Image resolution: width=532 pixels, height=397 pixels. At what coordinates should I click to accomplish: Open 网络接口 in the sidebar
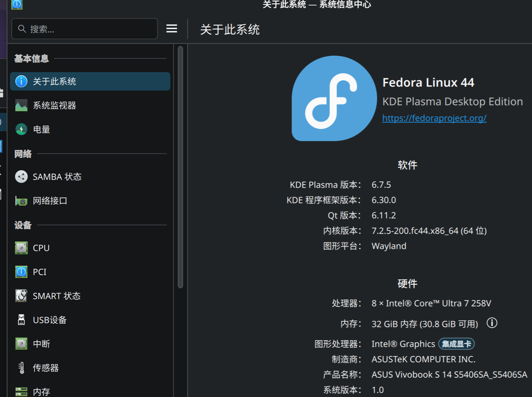coord(90,201)
